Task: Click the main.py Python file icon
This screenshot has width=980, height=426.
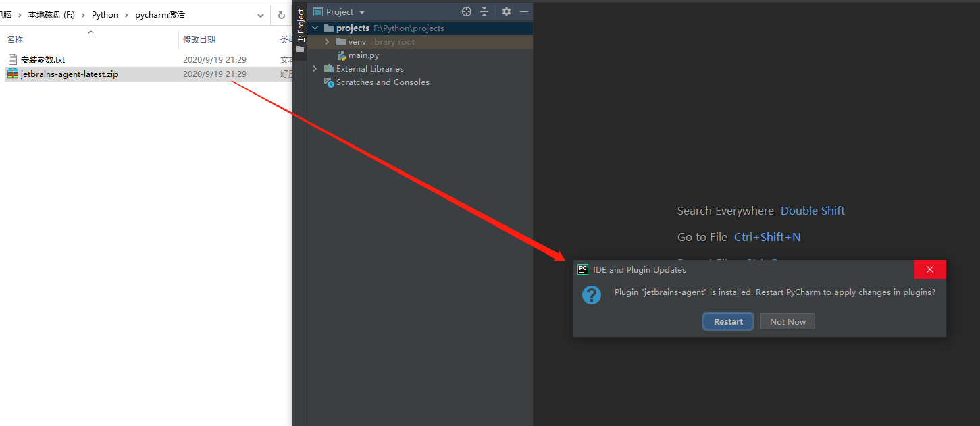Action: click(342, 55)
